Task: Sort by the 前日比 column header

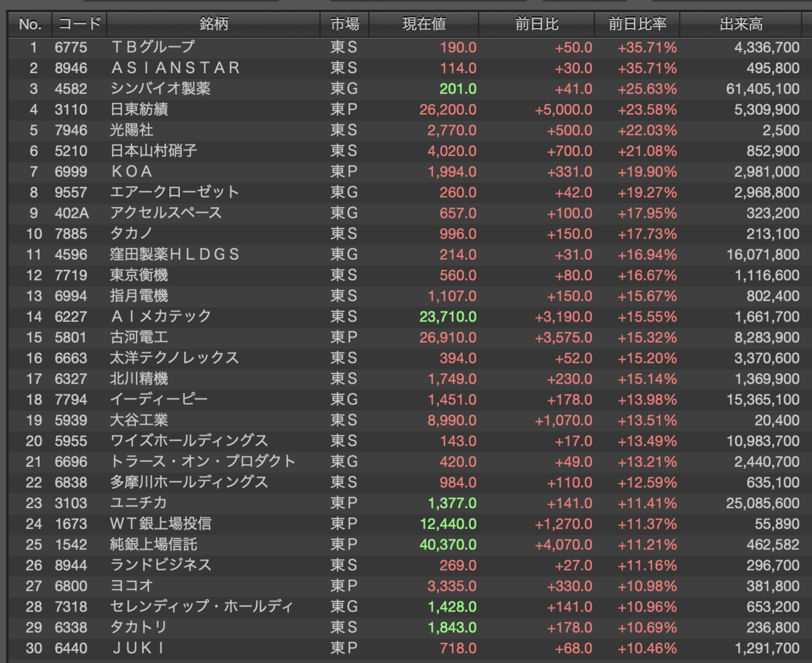Action: (x=537, y=24)
